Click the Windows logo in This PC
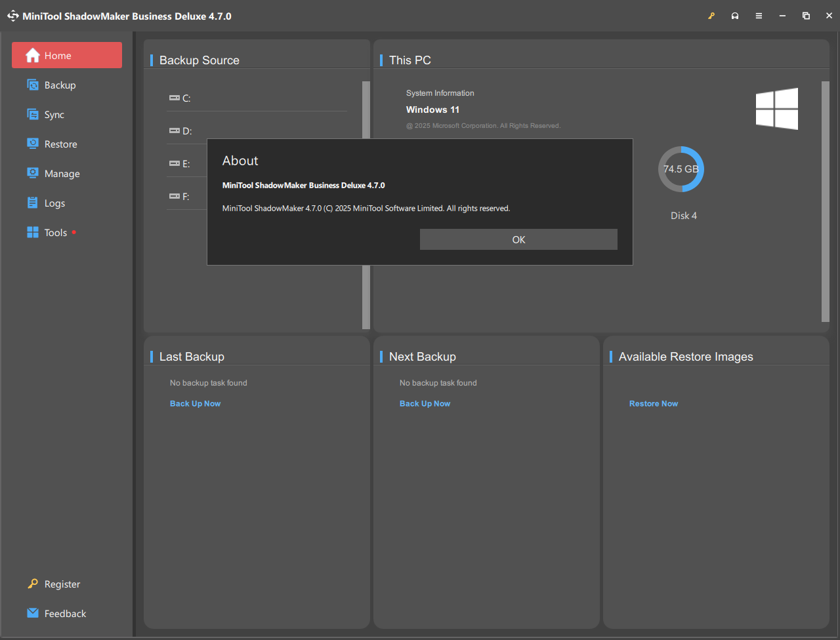Image resolution: width=840 pixels, height=640 pixels. pos(777,109)
